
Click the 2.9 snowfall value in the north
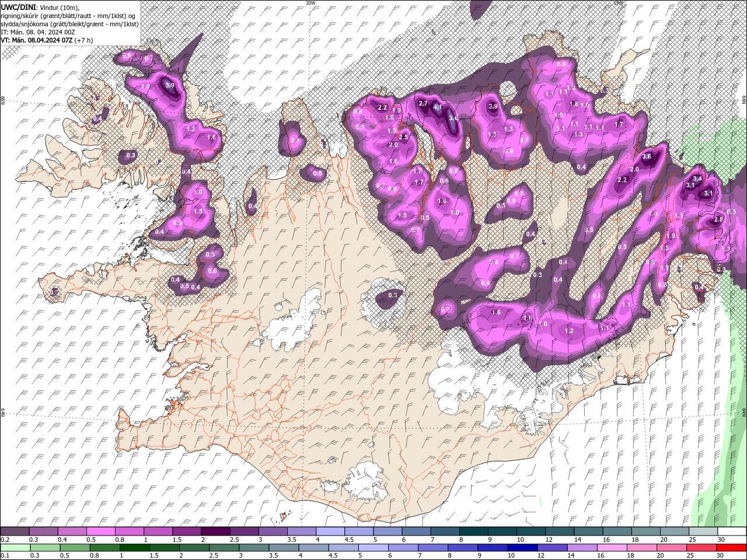pos(493,107)
